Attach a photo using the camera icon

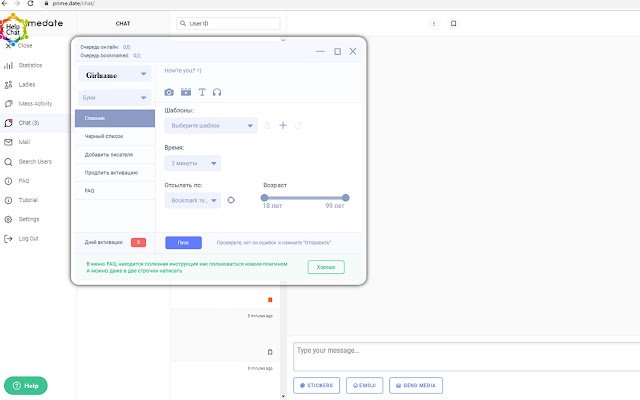point(169,92)
